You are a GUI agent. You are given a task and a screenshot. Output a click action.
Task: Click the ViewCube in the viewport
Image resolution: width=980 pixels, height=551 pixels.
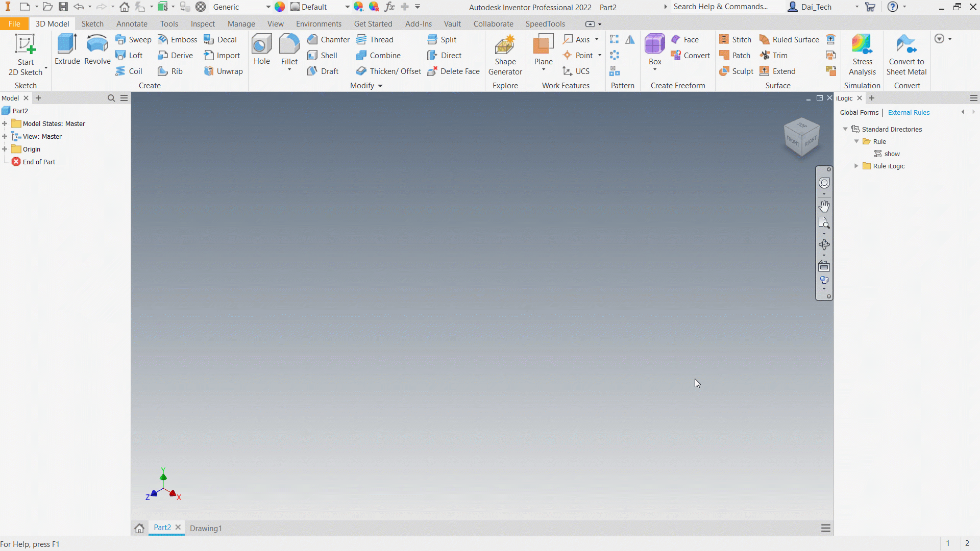click(x=801, y=137)
